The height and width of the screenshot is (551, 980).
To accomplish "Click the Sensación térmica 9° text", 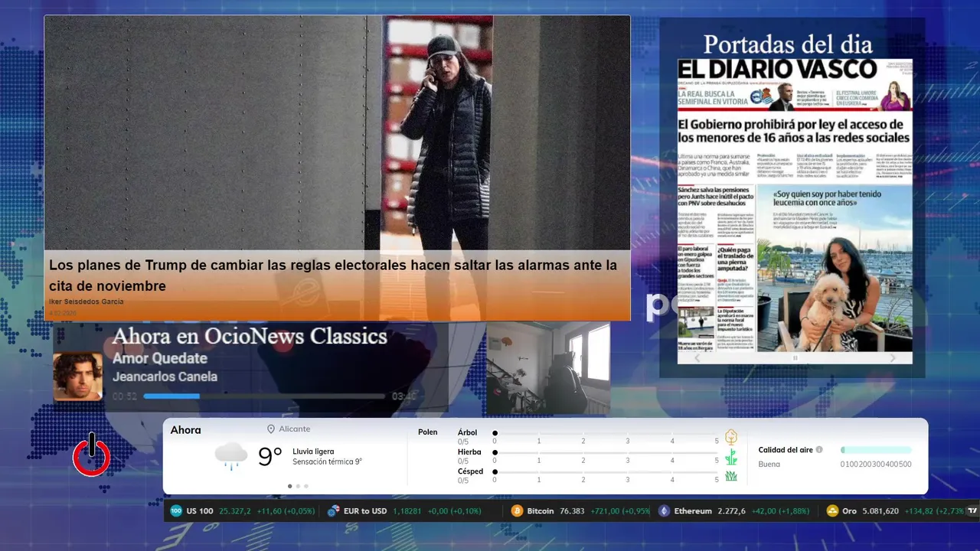I will 327,462.
